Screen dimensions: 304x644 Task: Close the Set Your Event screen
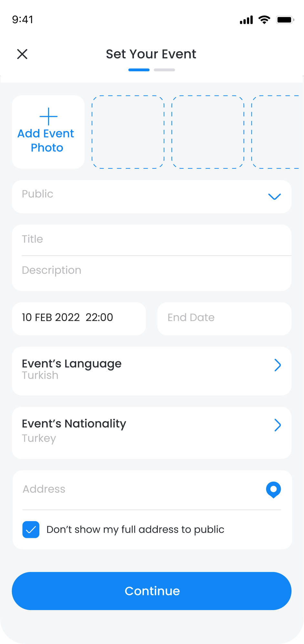coord(22,54)
